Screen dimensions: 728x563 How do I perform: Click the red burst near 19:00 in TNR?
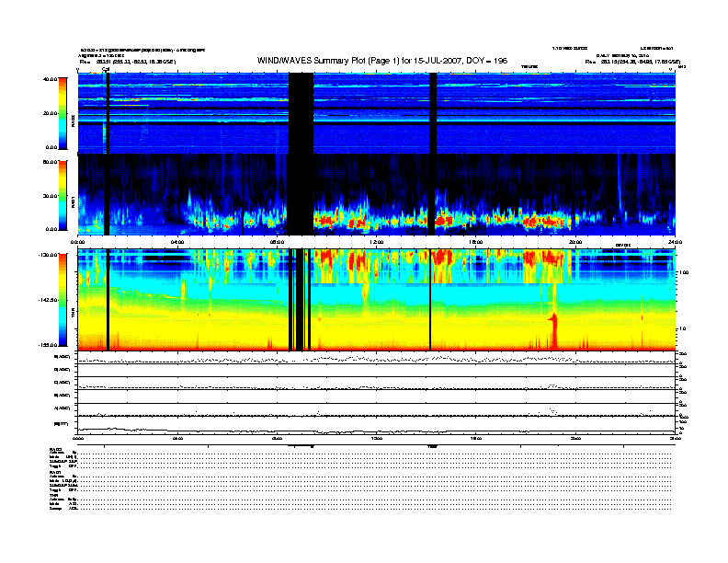pos(553,330)
